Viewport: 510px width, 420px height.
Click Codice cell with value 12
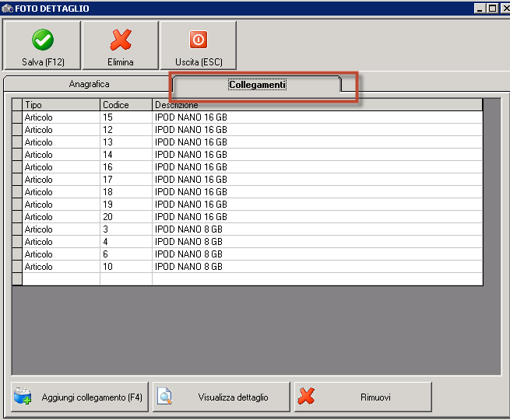click(x=126, y=130)
